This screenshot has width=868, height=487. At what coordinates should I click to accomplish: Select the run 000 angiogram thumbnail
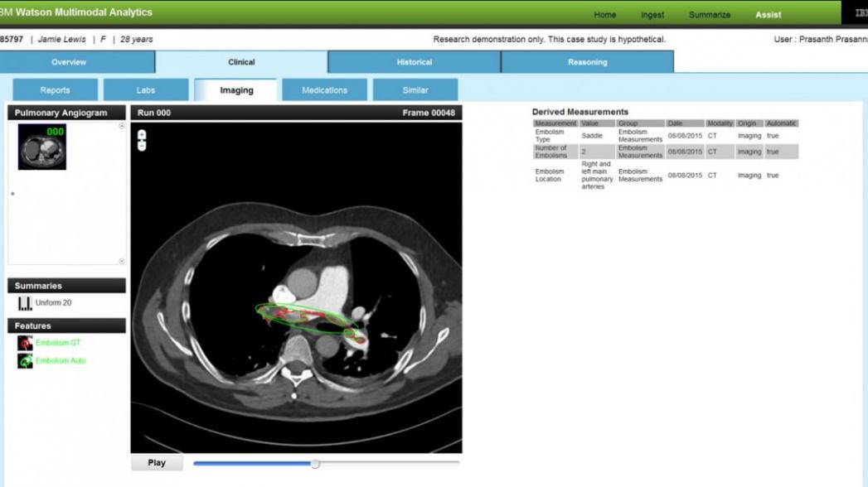click(41, 147)
